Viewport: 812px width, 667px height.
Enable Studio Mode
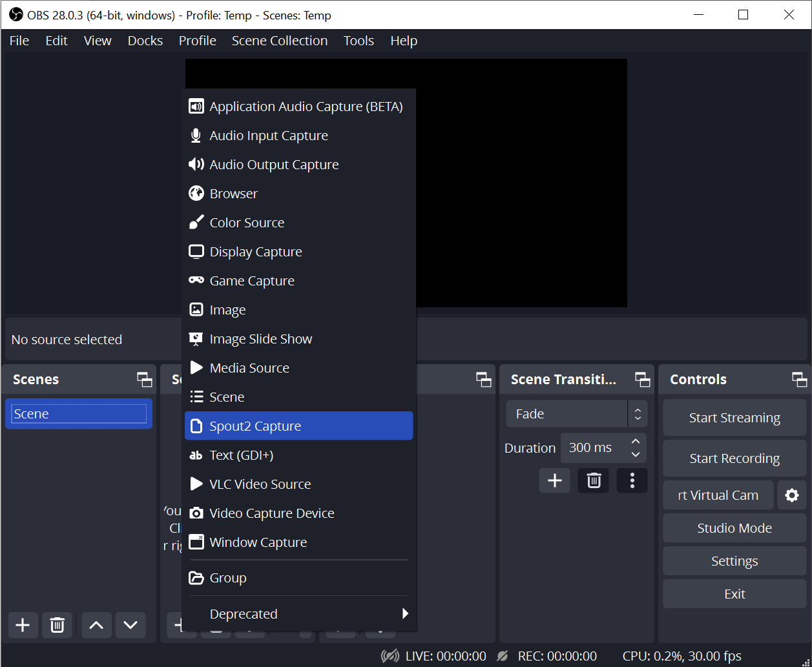point(734,528)
